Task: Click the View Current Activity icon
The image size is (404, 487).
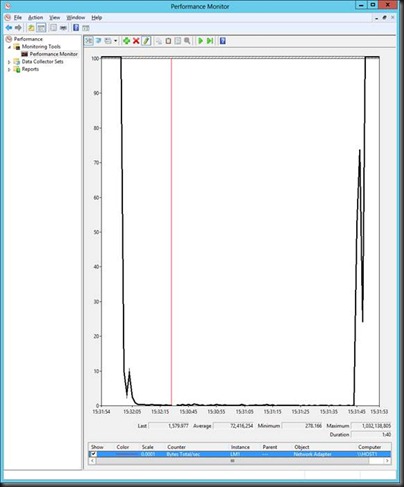Action: [89, 41]
